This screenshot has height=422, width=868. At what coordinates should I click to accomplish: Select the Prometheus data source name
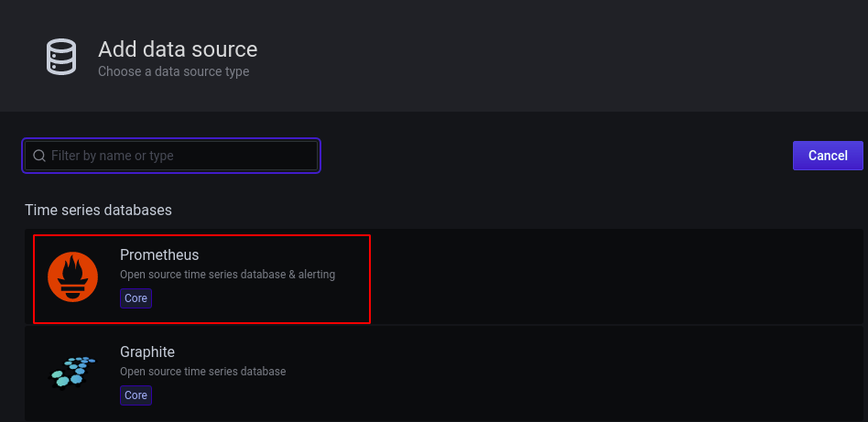click(x=159, y=254)
